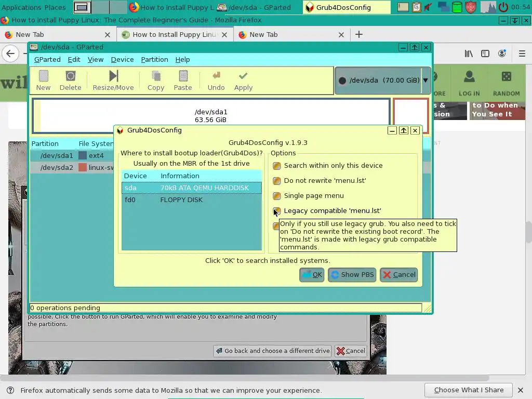Viewport: 532px width, 399px height.
Task: Click the red firewall shield tray icon
Action: (471, 7)
